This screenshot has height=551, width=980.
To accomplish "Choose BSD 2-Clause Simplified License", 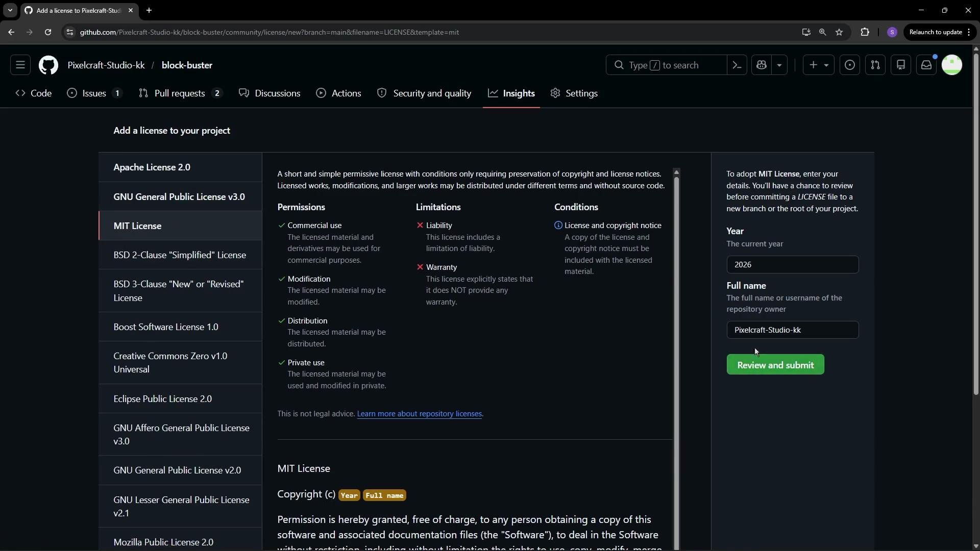I will coord(180,255).
